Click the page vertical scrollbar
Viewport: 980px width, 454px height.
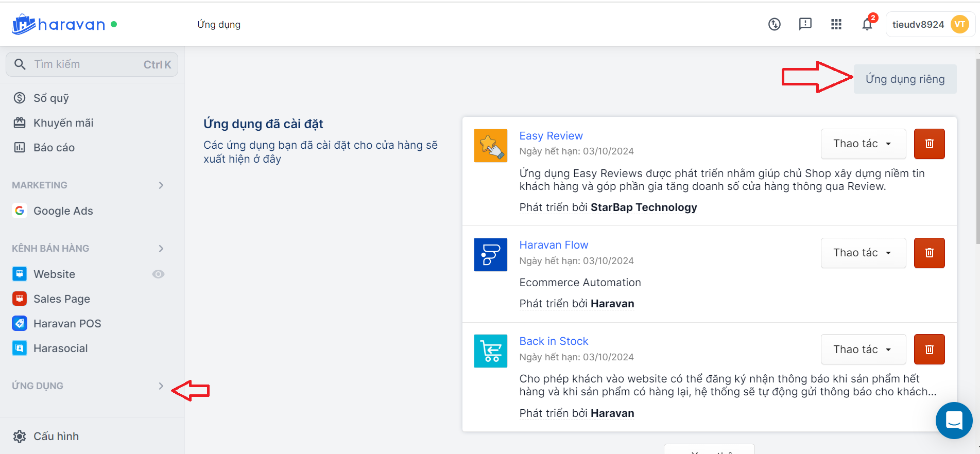pyautogui.click(x=977, y=151)
